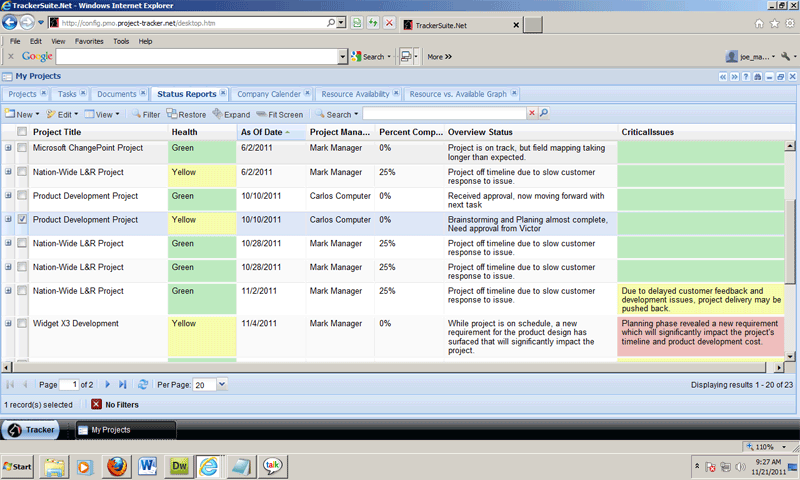Click the Tracker button in the bottom bar
The height and width of the screenshot is (480, 800).
click(x=31, y=430)
